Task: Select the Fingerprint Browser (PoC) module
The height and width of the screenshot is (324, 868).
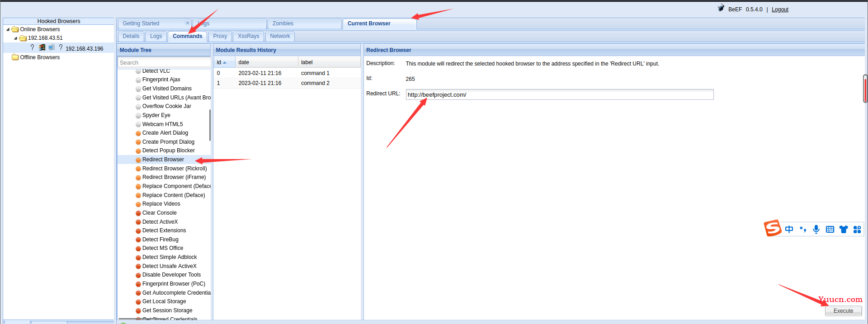Action: click(x=174, y=284)
